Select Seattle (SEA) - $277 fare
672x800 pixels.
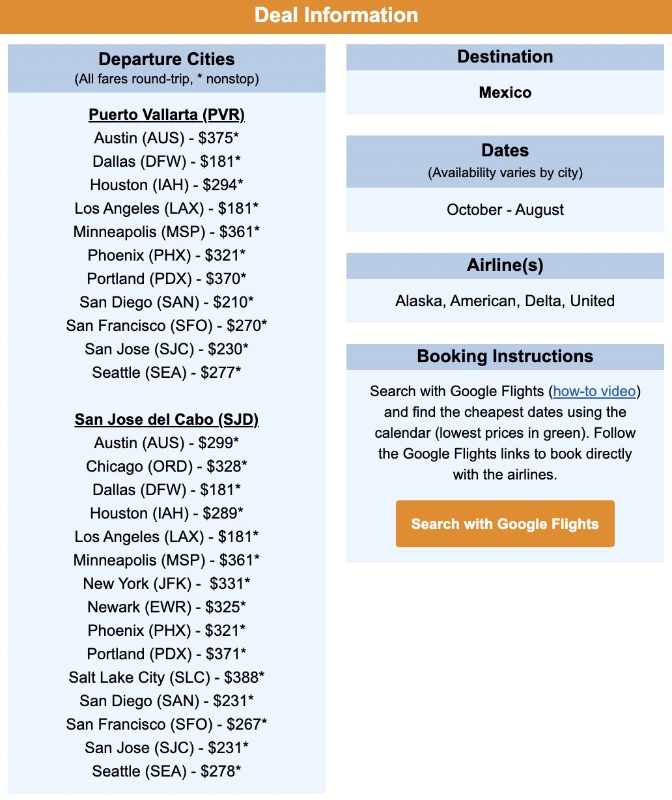click(167, 373)
